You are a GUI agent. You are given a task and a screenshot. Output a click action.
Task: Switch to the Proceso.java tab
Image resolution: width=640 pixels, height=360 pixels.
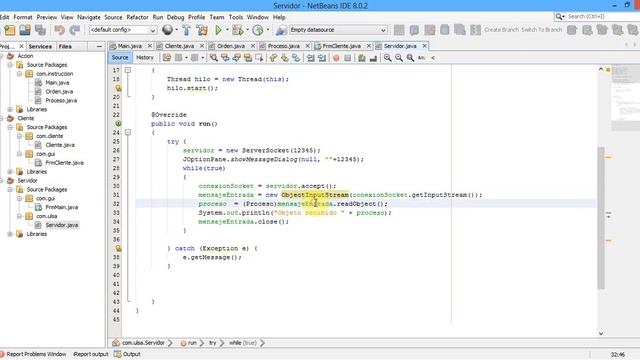pos(284,46)
